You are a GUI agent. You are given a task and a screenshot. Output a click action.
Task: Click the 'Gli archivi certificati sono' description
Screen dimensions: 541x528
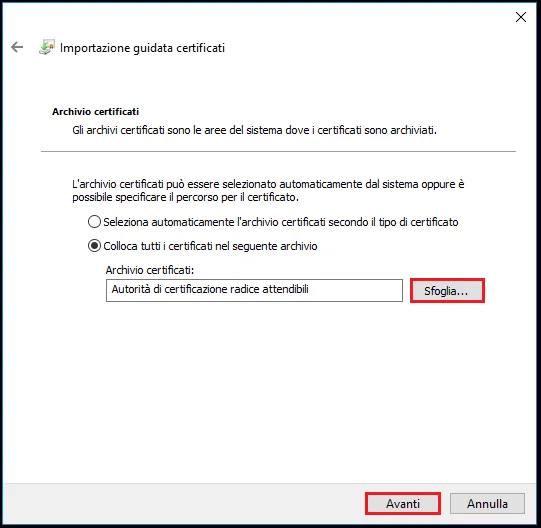pos(255,130)
